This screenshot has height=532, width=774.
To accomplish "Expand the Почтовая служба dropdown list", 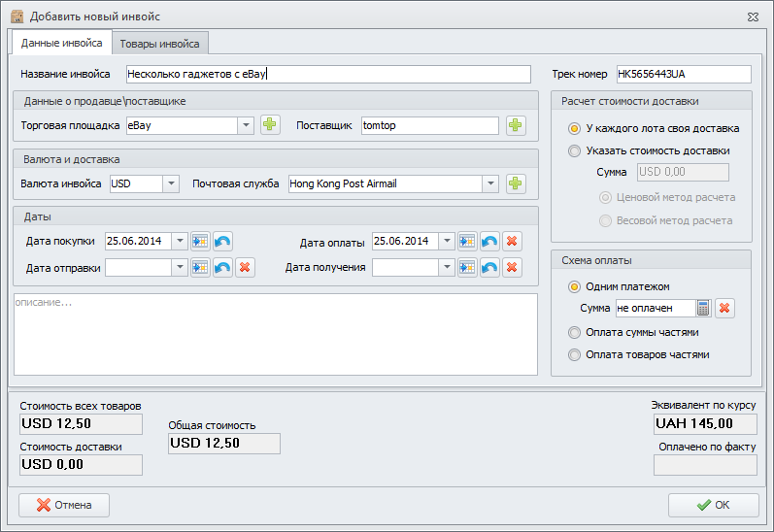I will point(490,183).
